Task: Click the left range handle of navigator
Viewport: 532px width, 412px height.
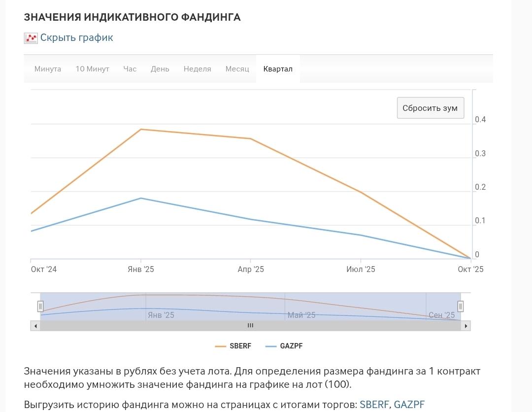Action: point(40,307)
